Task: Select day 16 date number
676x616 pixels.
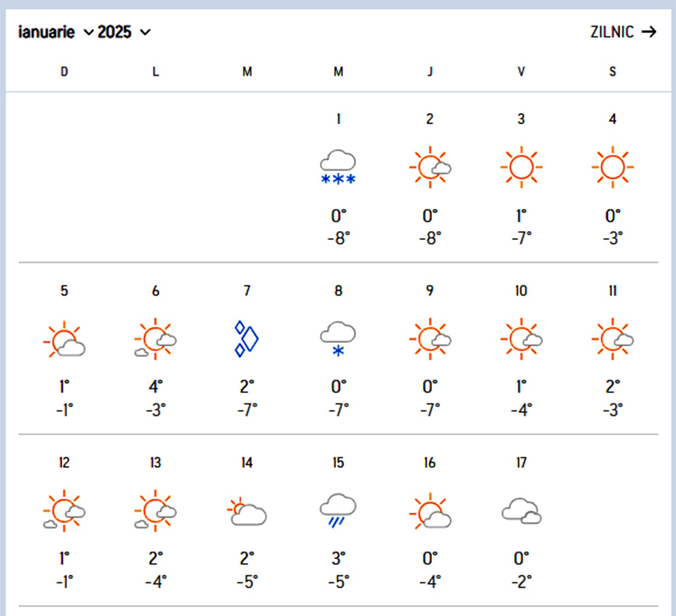Action: pos(430,462)
